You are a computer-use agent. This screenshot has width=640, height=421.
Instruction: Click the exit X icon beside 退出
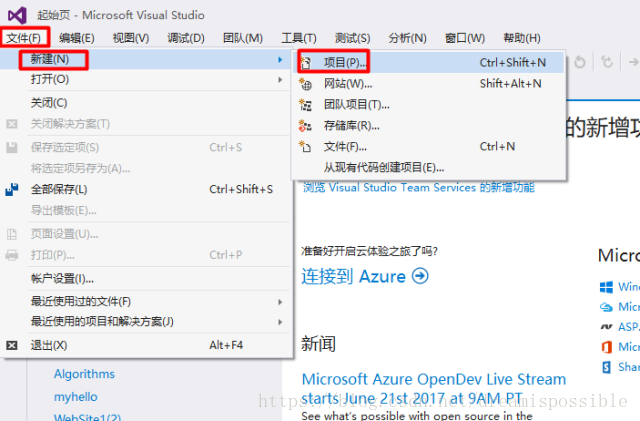tap(12, 345)
